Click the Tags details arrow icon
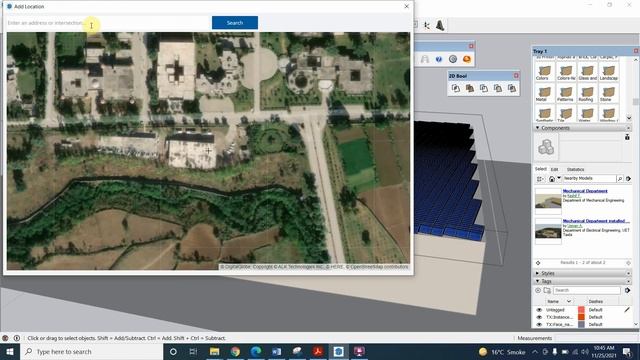Image resolution: width=640 pixels, height=360 pixels. [x=628, y=290]
